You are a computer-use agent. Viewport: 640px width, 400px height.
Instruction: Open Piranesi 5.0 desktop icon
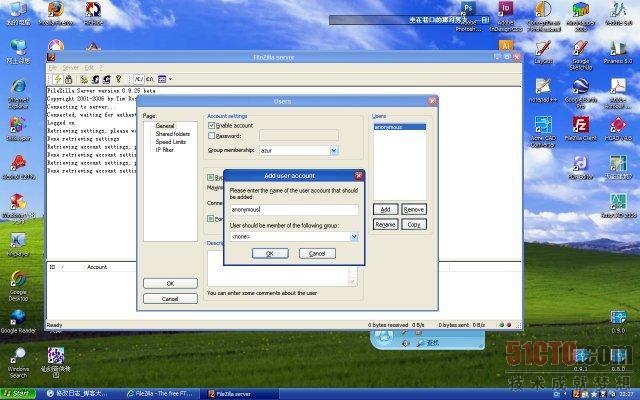click(x=618, y=52)
